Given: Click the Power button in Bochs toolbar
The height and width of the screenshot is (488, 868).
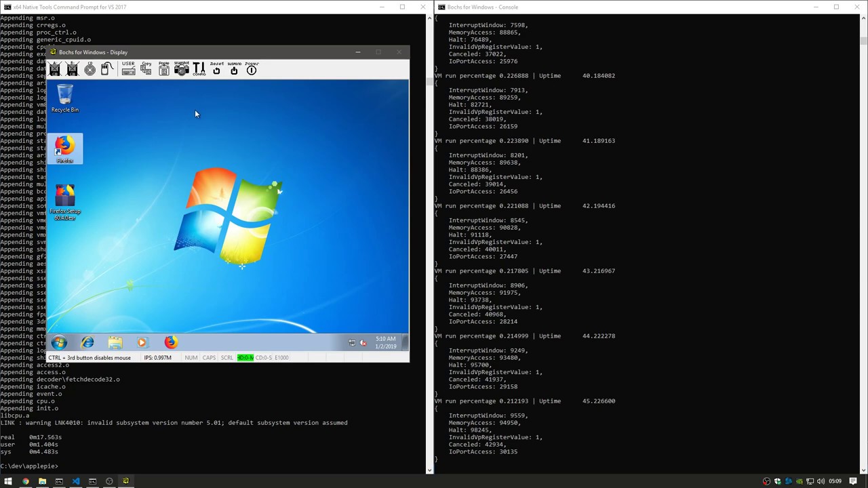Looking at the screenshot, I should (x=252, y=68).
